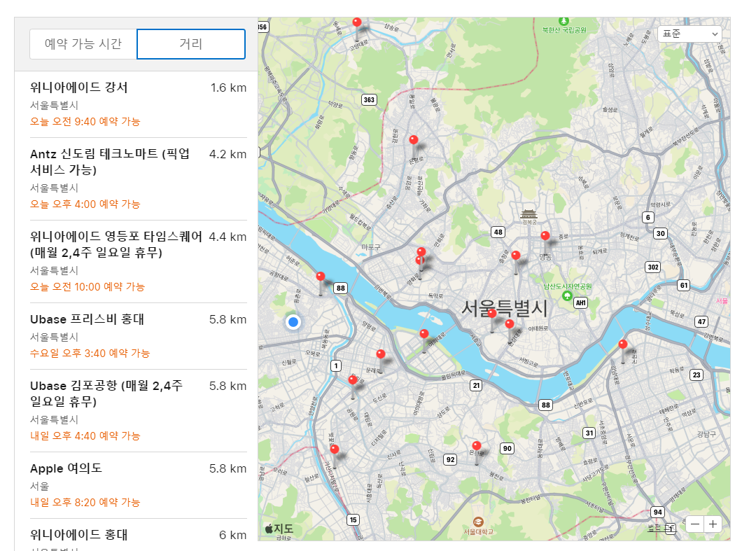Click the AH1 highway shield on map

580,302
